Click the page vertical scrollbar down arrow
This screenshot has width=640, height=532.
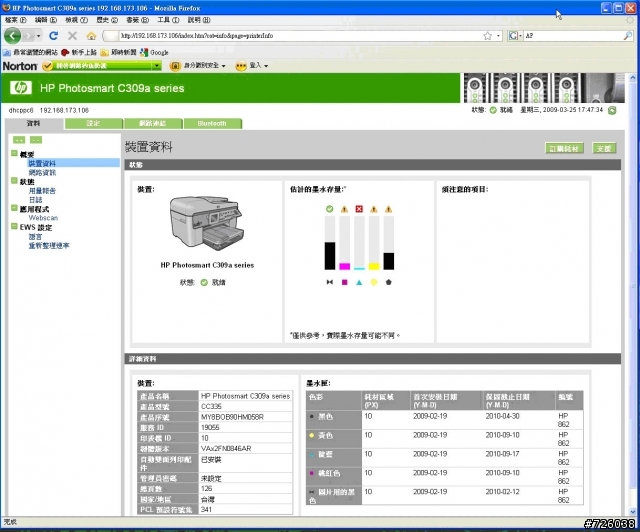click(x=633, y=511)
